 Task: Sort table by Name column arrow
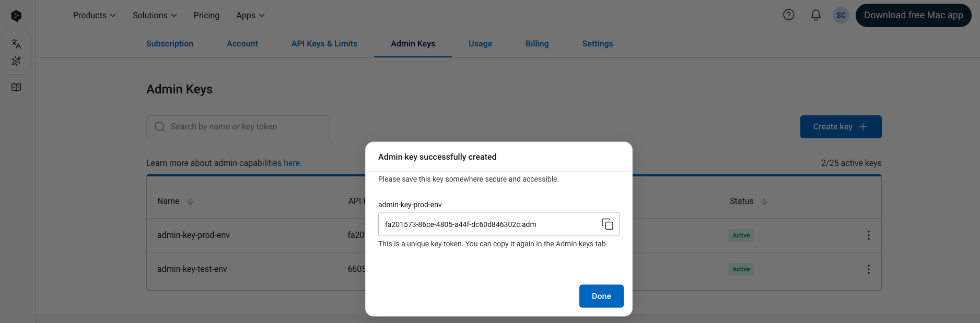[x=190, y=201]
